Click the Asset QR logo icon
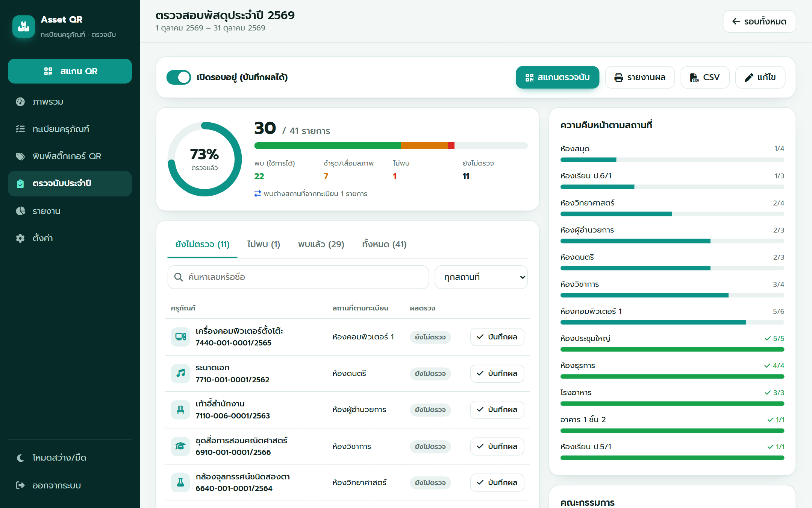 (24, 26)
